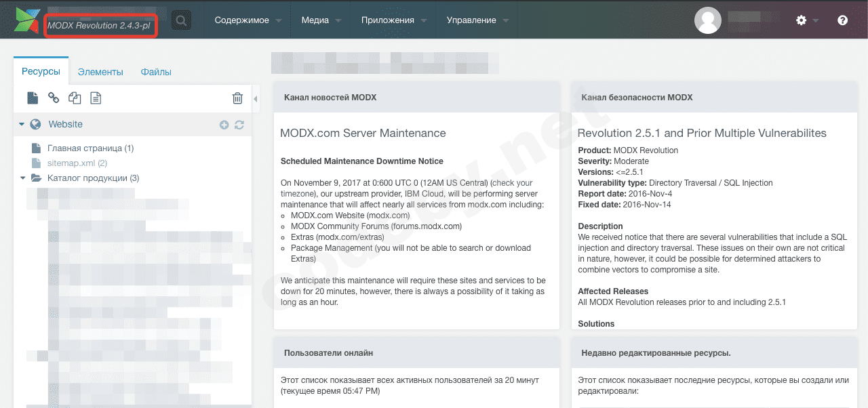Viewport: 868px width, 408px height.
Task: Click the plus icon next to Website
Action: (224, 125)
